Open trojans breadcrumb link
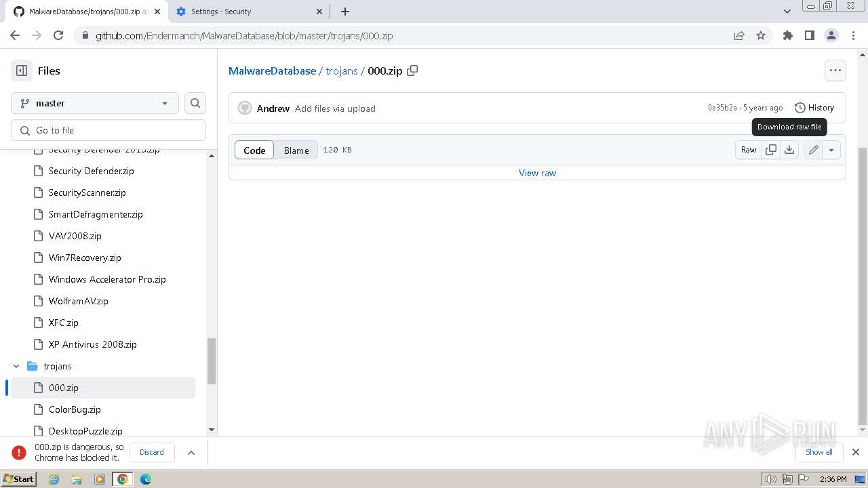Viewport: 868px width, 488px height. pyautogui.click(x=342, y=70)
